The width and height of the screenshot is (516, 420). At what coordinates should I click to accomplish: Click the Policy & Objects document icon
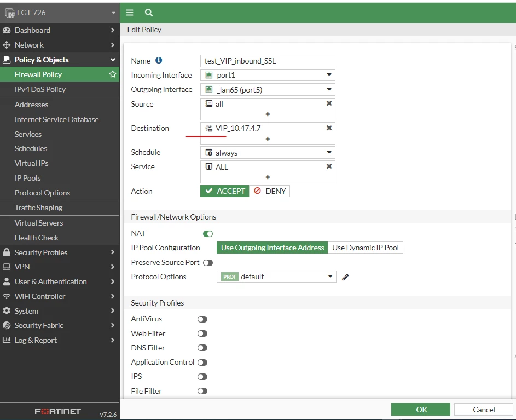(x=7, y=60)
